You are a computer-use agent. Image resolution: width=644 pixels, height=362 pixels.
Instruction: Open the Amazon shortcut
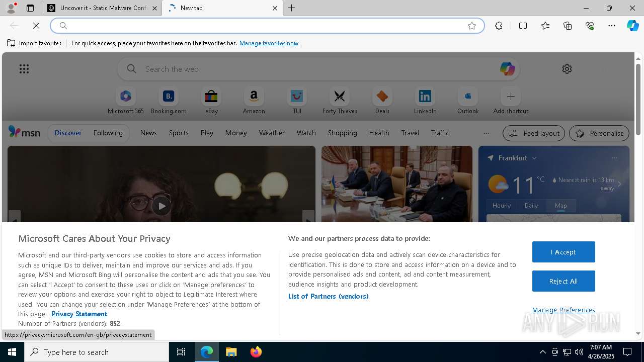(254, 101)
